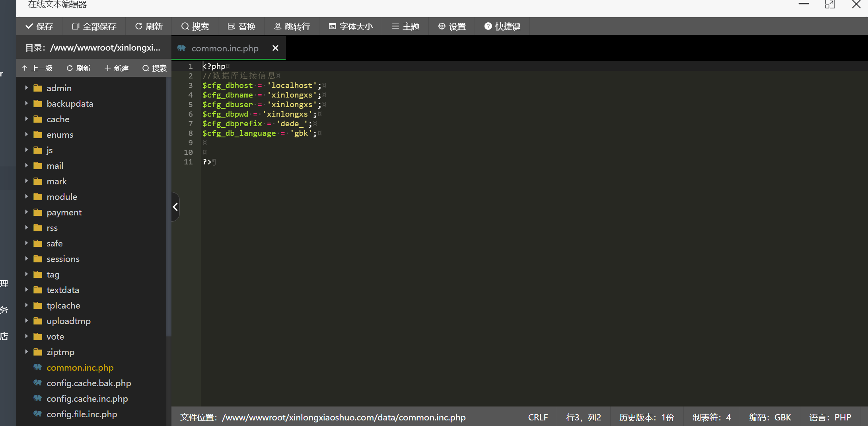
Task: Click New (新建) in the file panel
Action: [x=117, y=68]
